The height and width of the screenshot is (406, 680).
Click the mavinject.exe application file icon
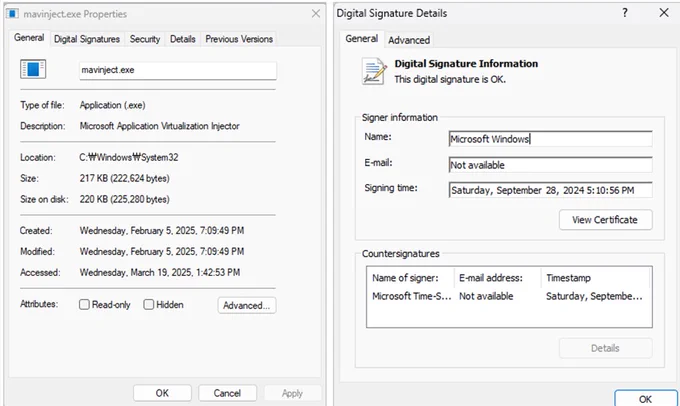[x=33, y=69]
